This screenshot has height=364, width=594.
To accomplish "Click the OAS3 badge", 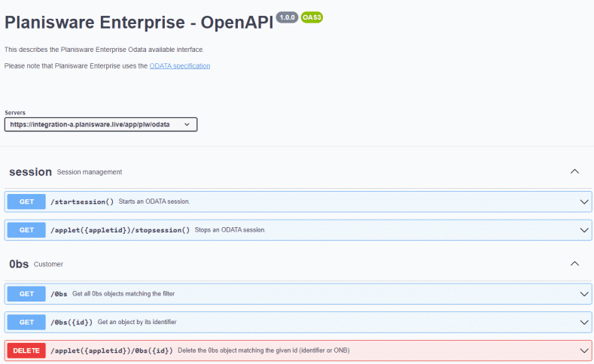I will pyautogui.click(x=312, y=17).
